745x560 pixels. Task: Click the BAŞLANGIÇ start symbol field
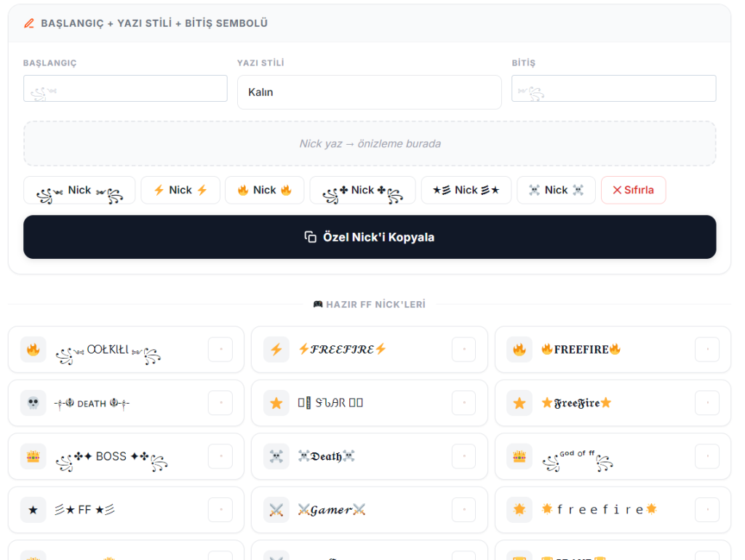(x=125, y=88)
